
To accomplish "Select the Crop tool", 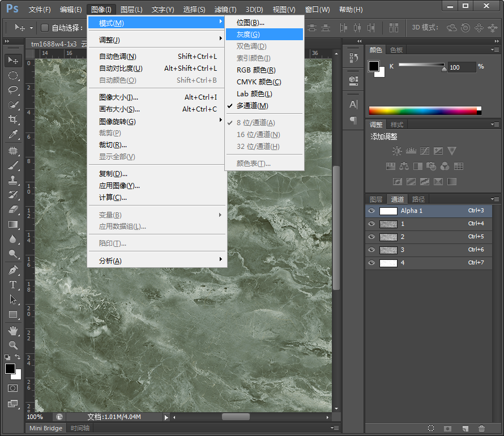I will tap(13, 119).
